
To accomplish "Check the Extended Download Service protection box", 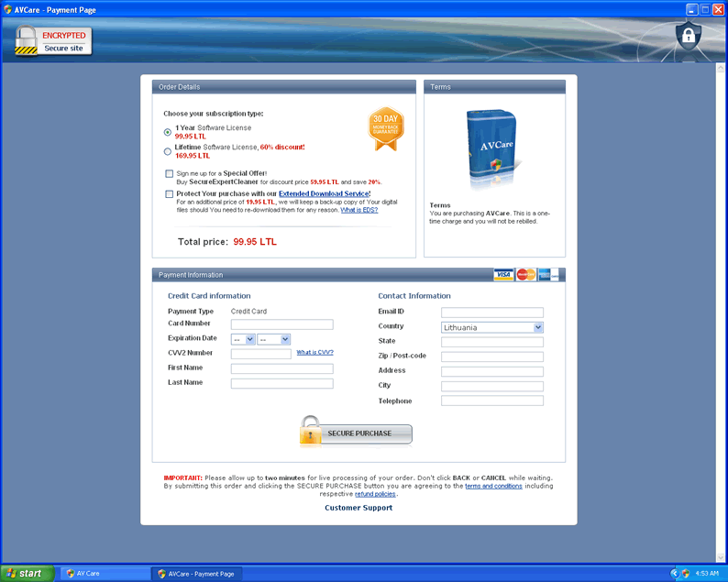I will click(169, 194).
